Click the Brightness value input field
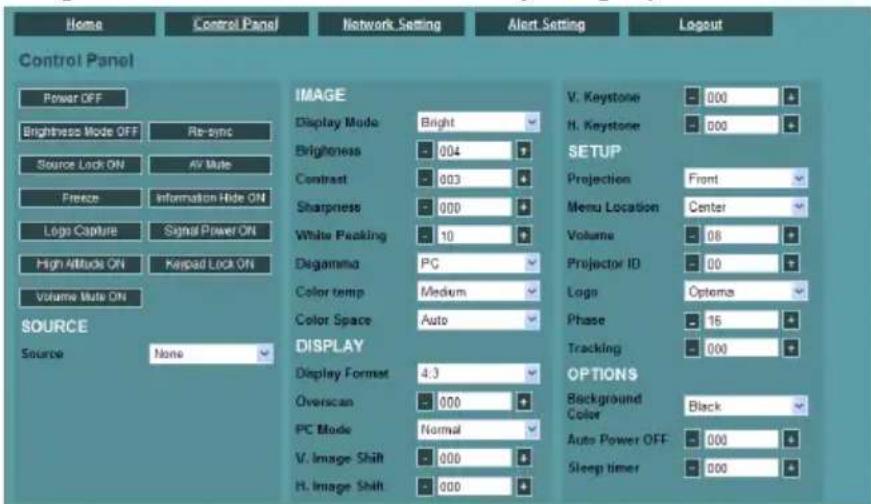 click(474, 151)
